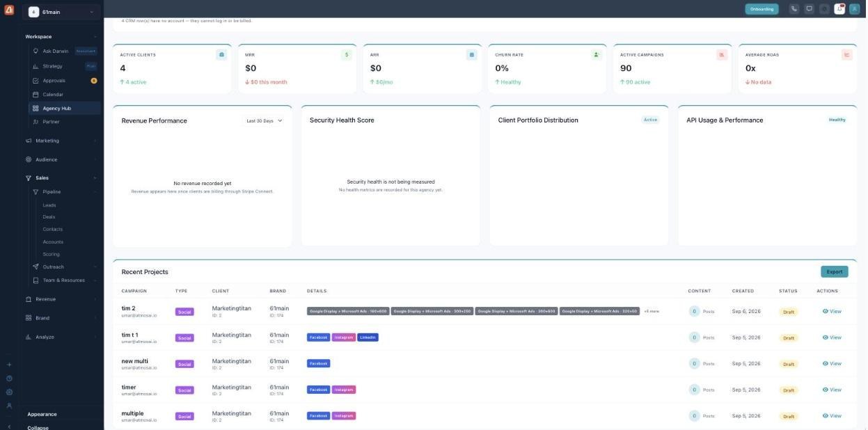This screenshot has width=868, height=430.
Task: Click the Churn Rate person icon
Action: [597, 54]
